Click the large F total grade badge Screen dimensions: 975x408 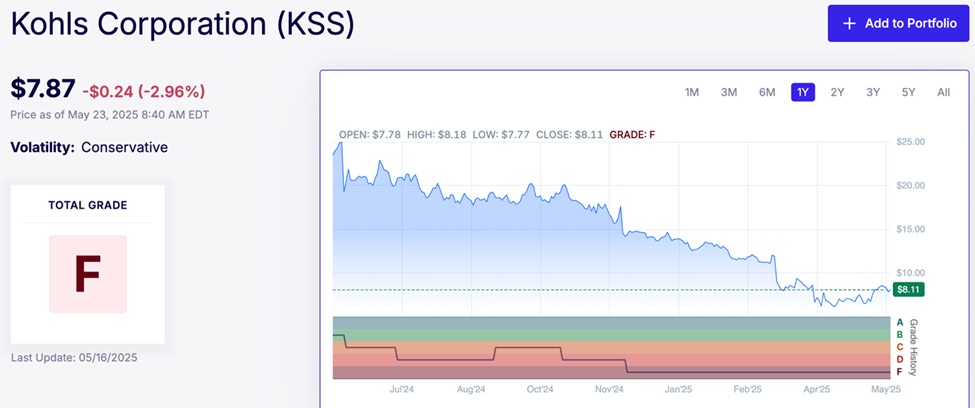click(x=88, y=274)
